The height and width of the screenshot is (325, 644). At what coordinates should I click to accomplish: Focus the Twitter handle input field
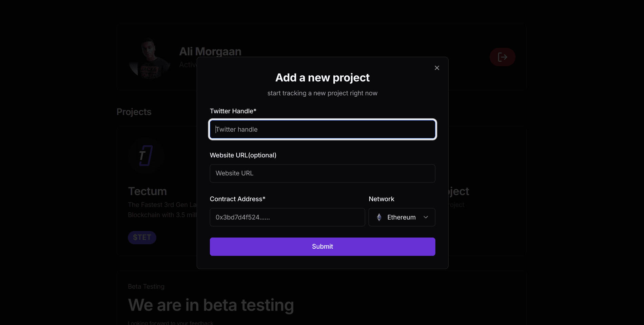[323, 129]
